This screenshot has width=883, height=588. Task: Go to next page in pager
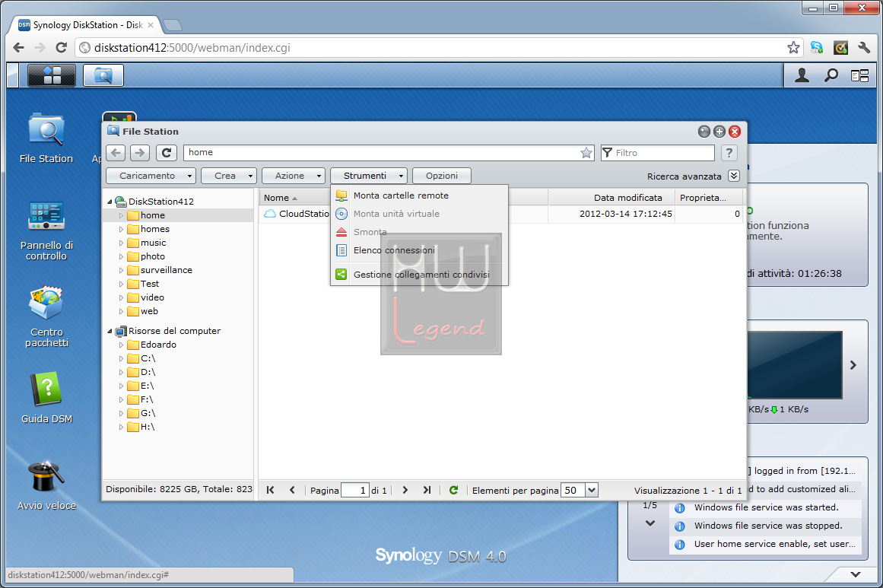[405, 490]
